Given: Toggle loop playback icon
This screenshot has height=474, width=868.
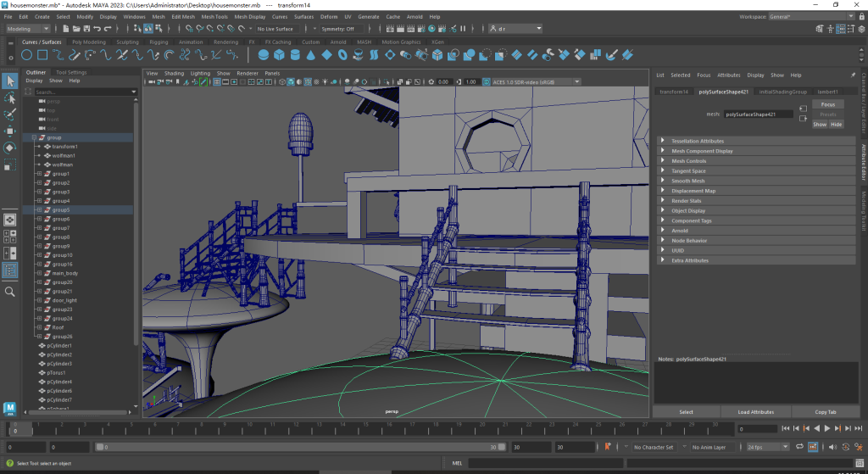Looking at the screenshot, I should click(799, 447).
